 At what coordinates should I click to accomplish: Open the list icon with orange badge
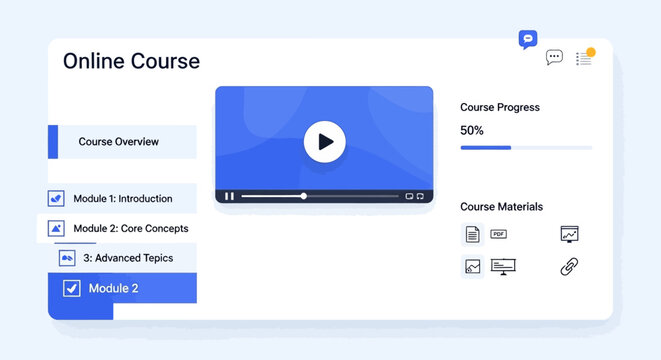(x=585, y=57)
